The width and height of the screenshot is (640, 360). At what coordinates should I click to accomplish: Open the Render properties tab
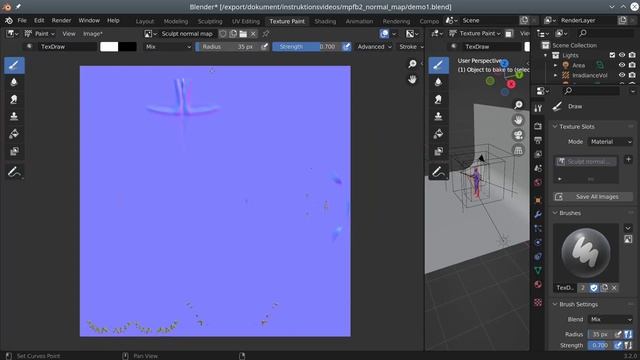click(x=538, y=126)
